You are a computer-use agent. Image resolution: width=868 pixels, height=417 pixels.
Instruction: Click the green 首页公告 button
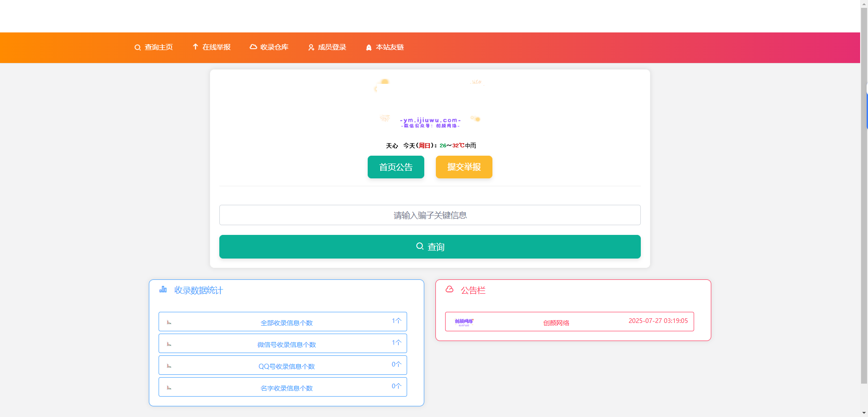(x=396, y=167)
